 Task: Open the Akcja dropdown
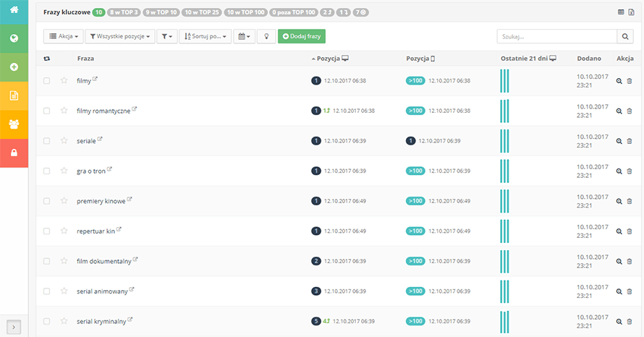point(64,36)
